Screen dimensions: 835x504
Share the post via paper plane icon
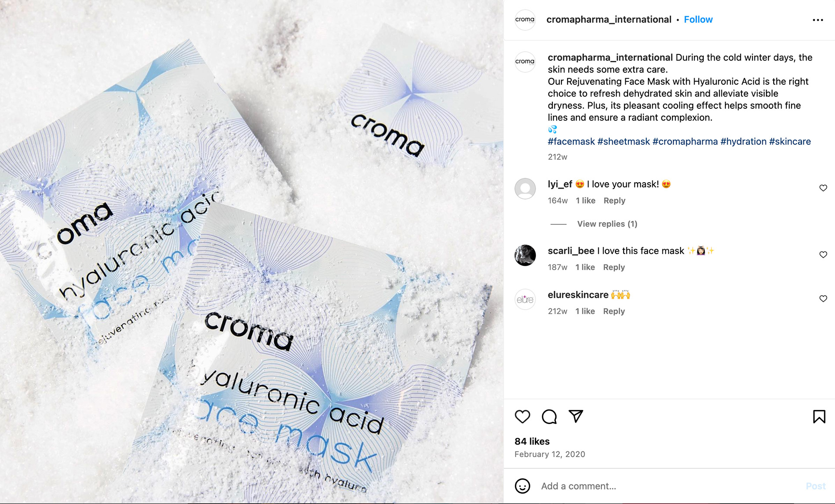click(x=576, y=416)
